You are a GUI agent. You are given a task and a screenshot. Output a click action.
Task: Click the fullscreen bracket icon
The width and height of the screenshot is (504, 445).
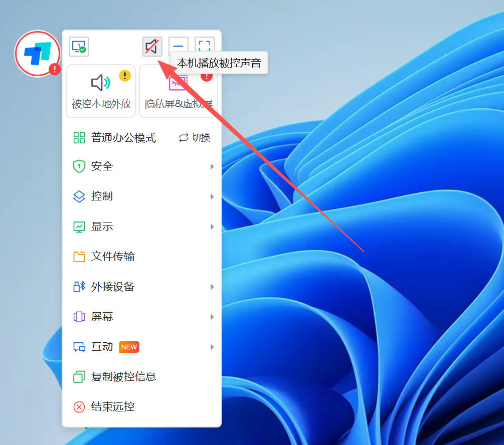tap(205, 46)
